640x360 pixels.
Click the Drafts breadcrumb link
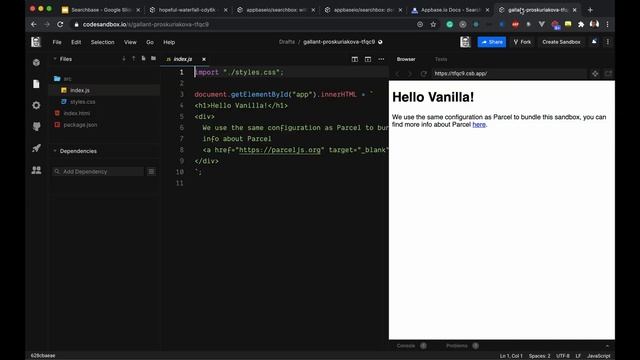[287, 42]
